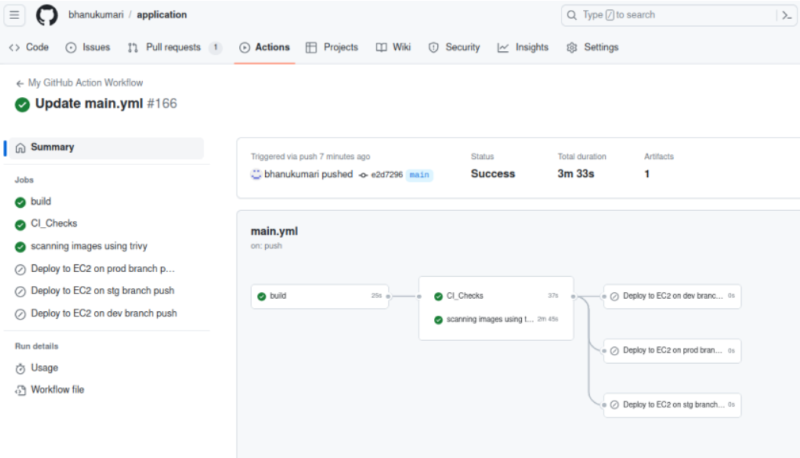Open build node in workflow graph
The height and width of the screenshot is (458, 800).
(320, 296)
